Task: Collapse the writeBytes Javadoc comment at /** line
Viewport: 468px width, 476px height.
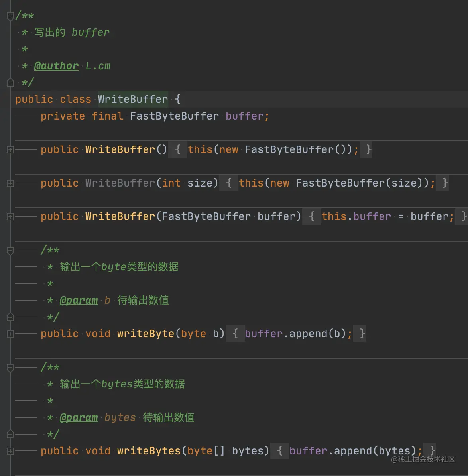Action: tap(10, 368)
